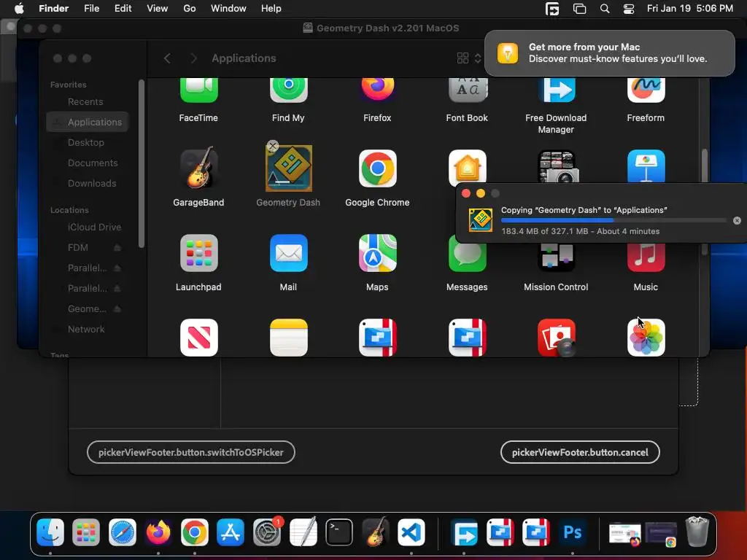
Task: Open Control Center in menu bar
Action: tap(629, 9)
